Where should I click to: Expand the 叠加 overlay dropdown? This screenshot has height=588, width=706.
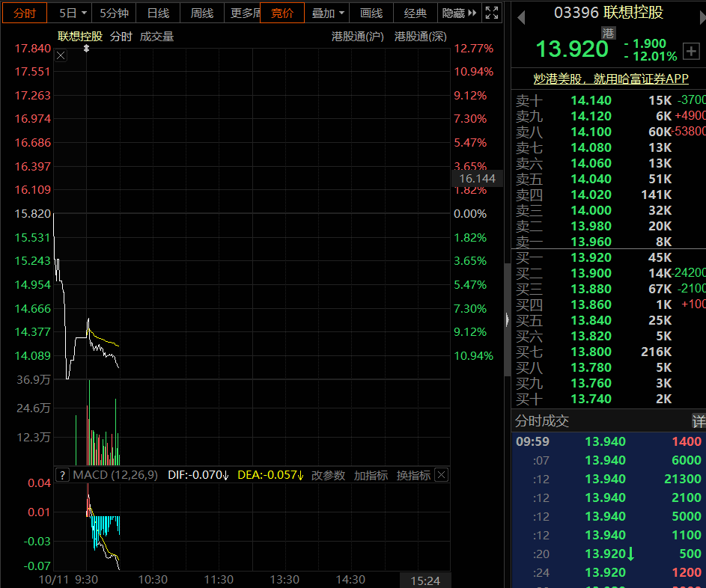pos(327,13)
